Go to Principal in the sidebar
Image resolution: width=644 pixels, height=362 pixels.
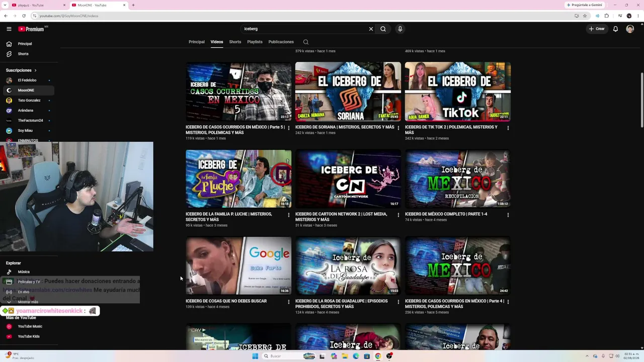pyautogui.click(x=29, y=44)
